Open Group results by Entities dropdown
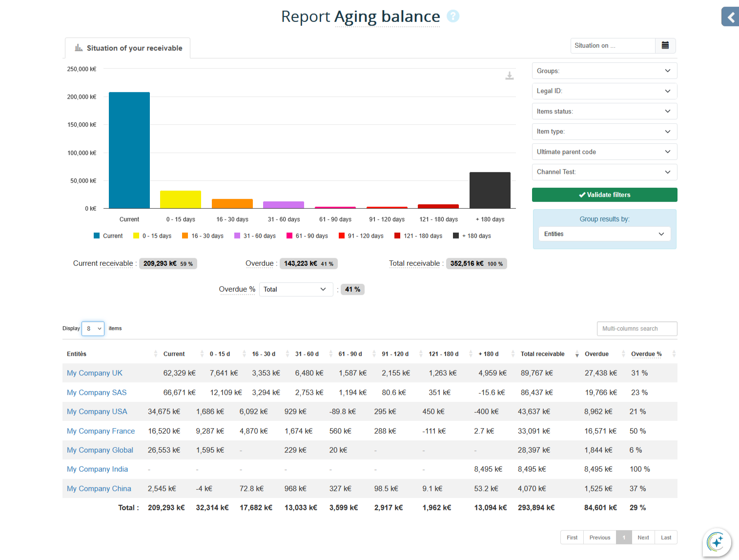The image size is (739, 560). 604,234
